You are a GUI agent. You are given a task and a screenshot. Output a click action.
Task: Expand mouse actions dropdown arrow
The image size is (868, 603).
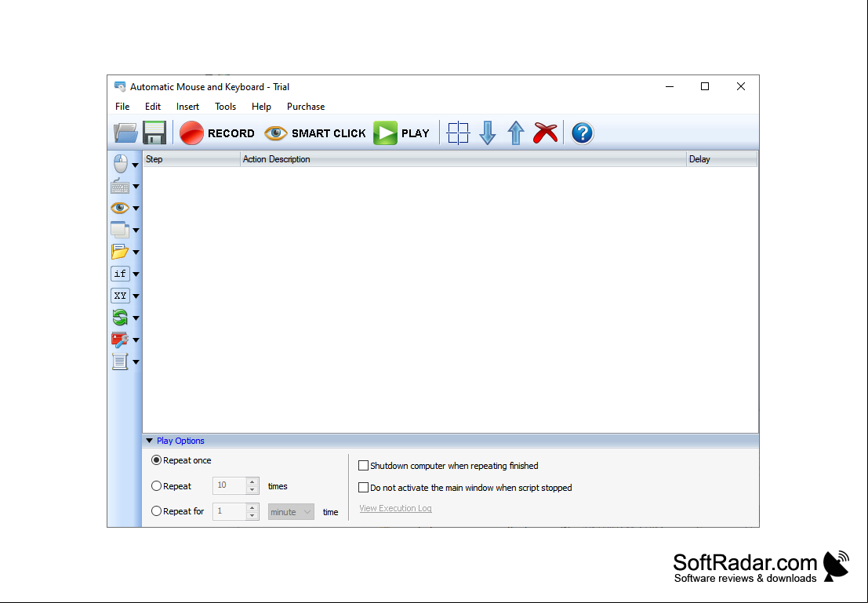(x=136, y=165)
